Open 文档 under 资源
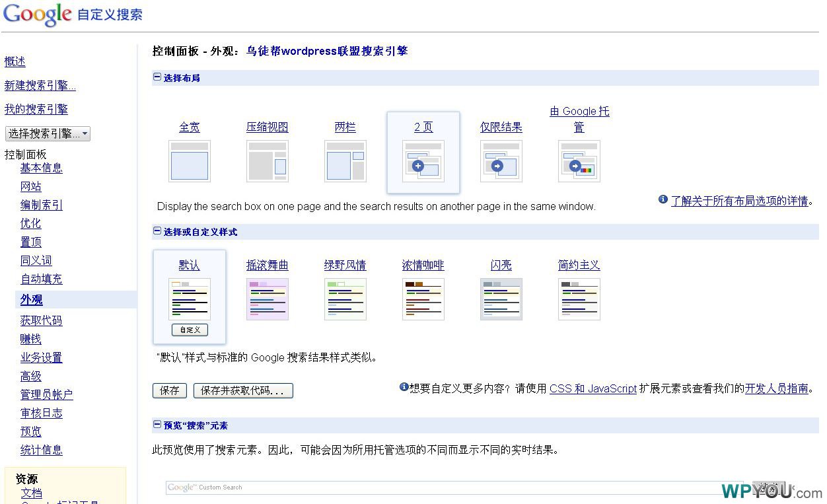 coord(31,493)
